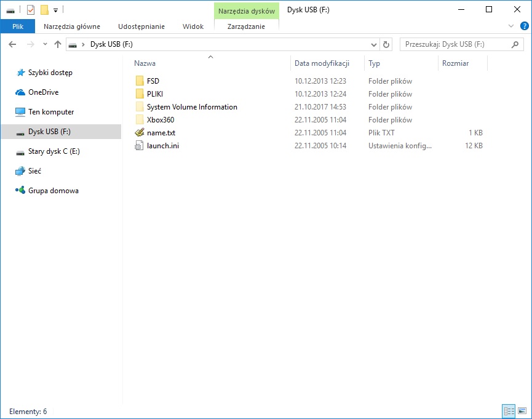The height and width of the screenshot is (419, 532).
Task: Sort by the Nazwa column header
Action: [145, 63]
